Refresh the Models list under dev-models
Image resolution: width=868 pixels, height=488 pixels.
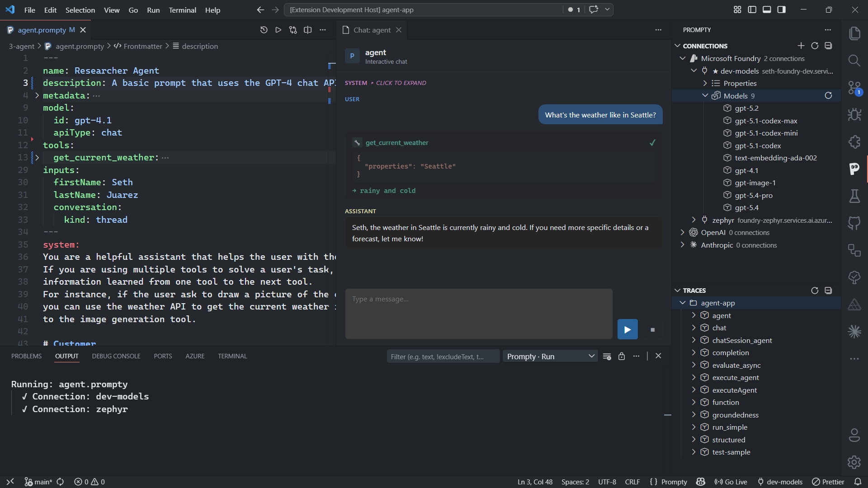coord(829,95)
